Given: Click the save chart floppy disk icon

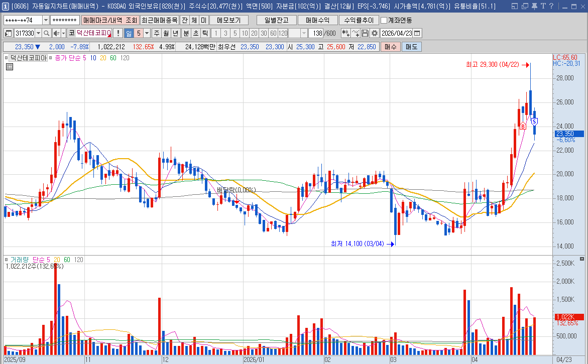Looking at the screenshot, I should 365,33.
